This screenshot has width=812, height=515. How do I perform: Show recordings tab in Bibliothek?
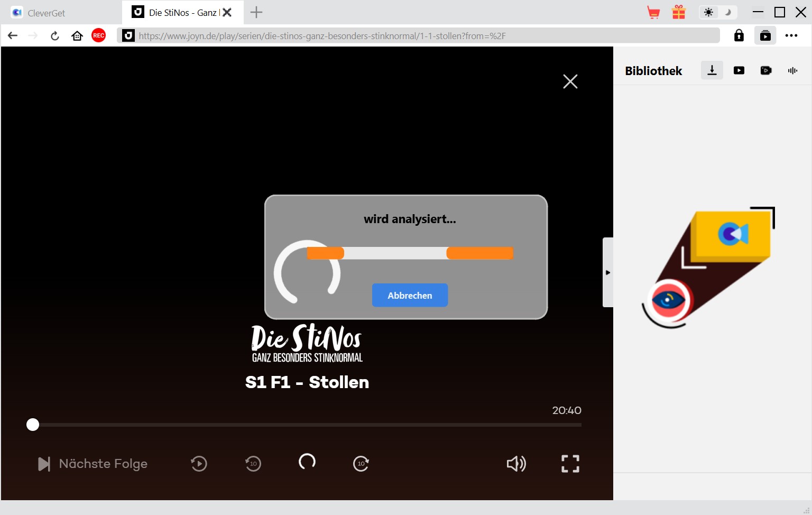[x=766, y=70]
